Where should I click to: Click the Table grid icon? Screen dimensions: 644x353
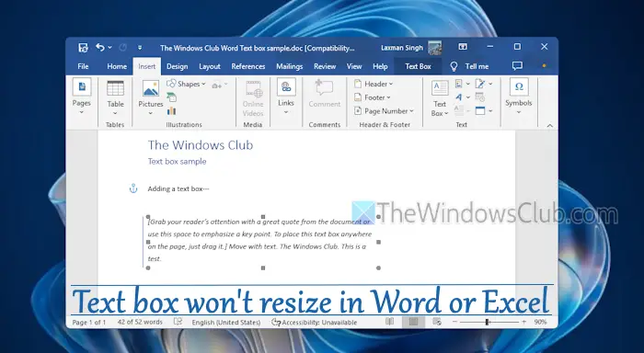click(x=115, y=88)
